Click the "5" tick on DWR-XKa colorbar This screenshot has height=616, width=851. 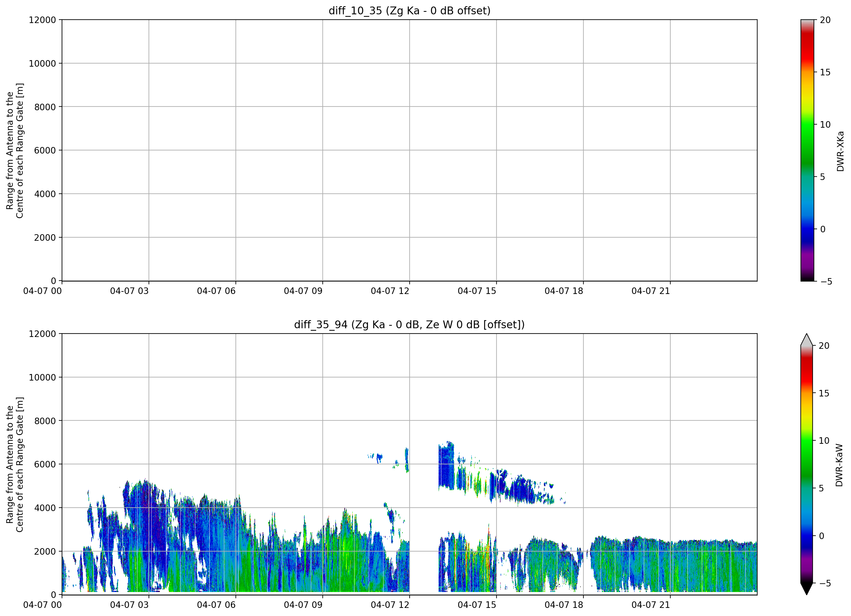(822, 177)
